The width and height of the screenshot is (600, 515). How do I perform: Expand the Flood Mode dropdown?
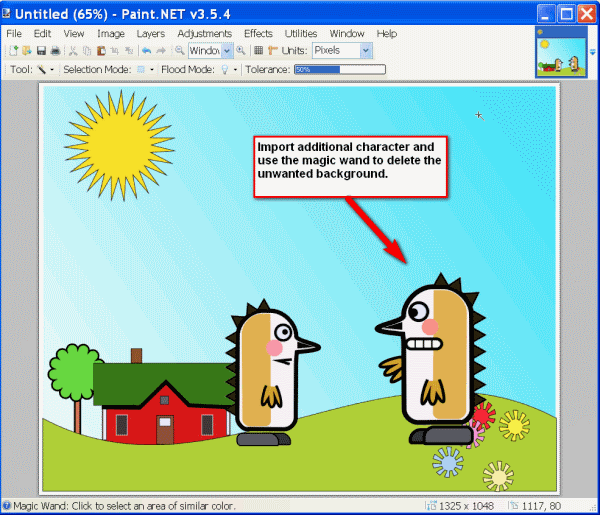(230, 70)
